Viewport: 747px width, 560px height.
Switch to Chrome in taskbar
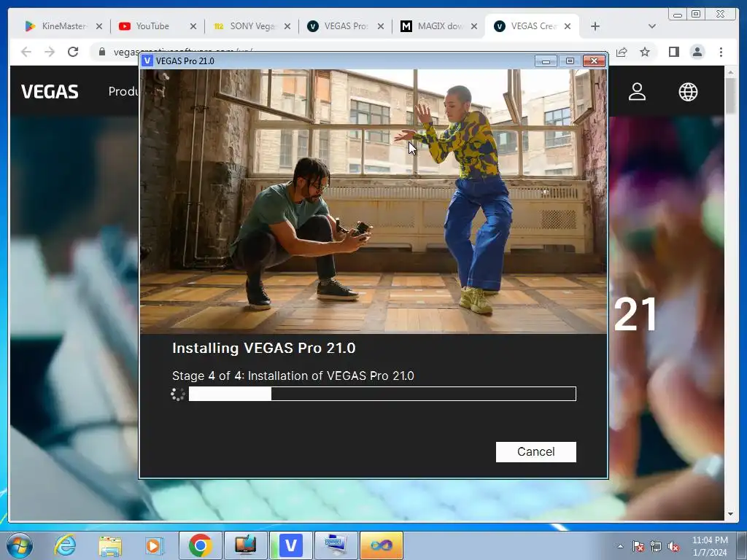(200, 545)
